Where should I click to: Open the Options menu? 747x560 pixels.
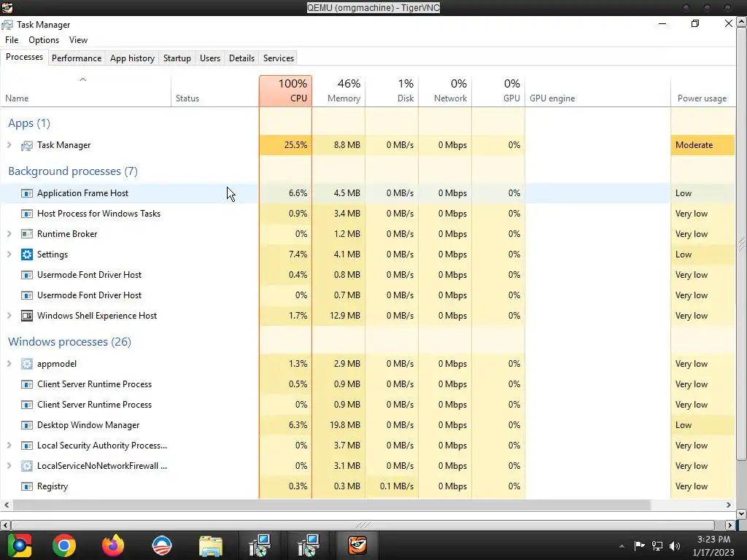(44, 40)
